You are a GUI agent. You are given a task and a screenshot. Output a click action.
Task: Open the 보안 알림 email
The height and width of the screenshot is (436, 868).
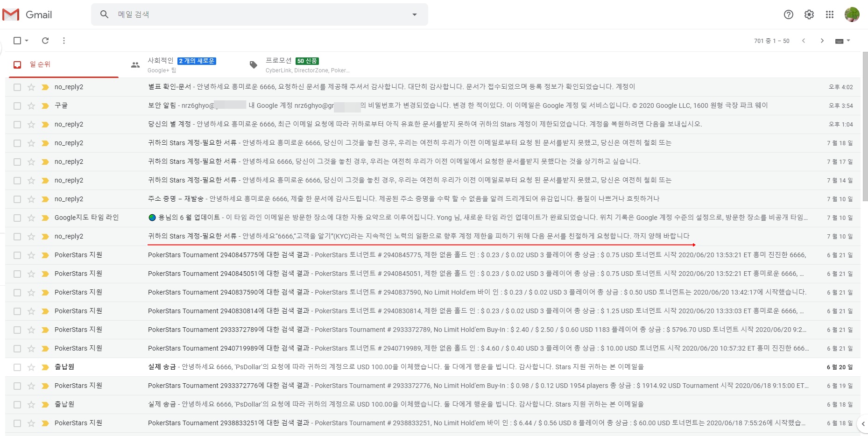coord(434,105)
